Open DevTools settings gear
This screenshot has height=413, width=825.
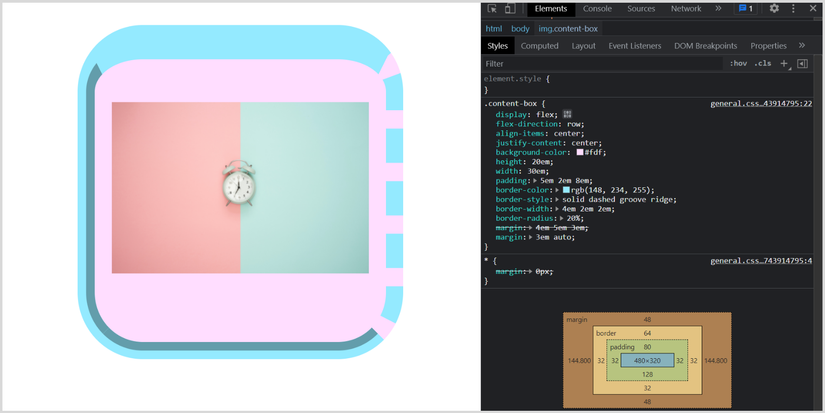click(774, 8)
